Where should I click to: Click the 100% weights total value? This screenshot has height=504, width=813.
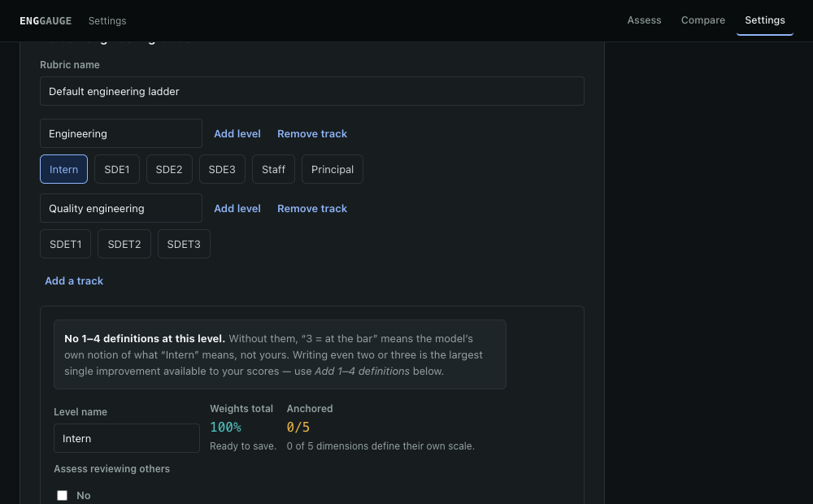[225, 427]
